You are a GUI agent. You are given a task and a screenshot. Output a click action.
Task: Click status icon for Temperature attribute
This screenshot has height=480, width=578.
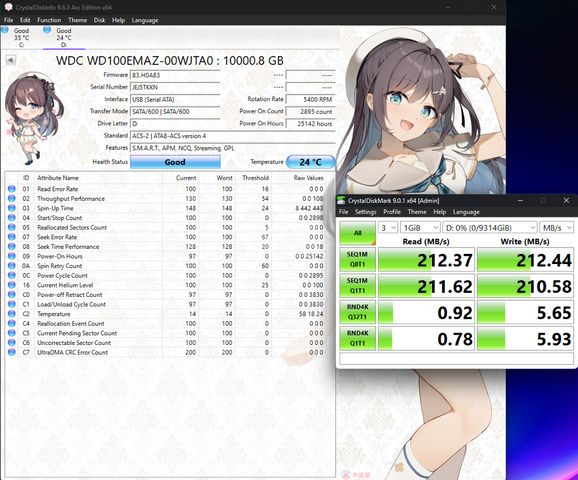pos(11,314)
